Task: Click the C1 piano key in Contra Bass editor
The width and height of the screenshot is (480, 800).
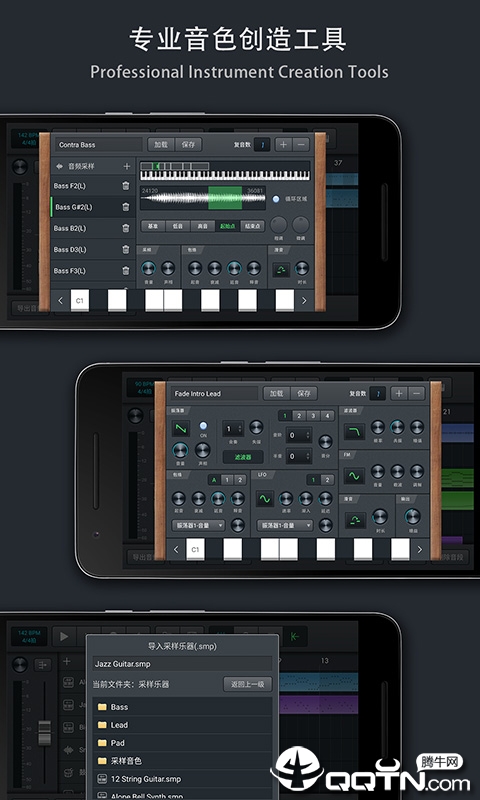Action: (80, 301)
